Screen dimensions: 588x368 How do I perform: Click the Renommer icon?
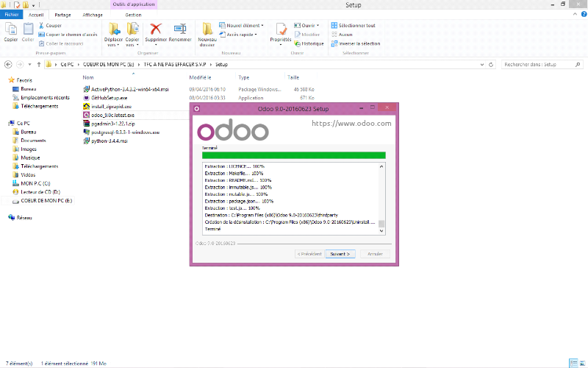click(x=180, y=29)
